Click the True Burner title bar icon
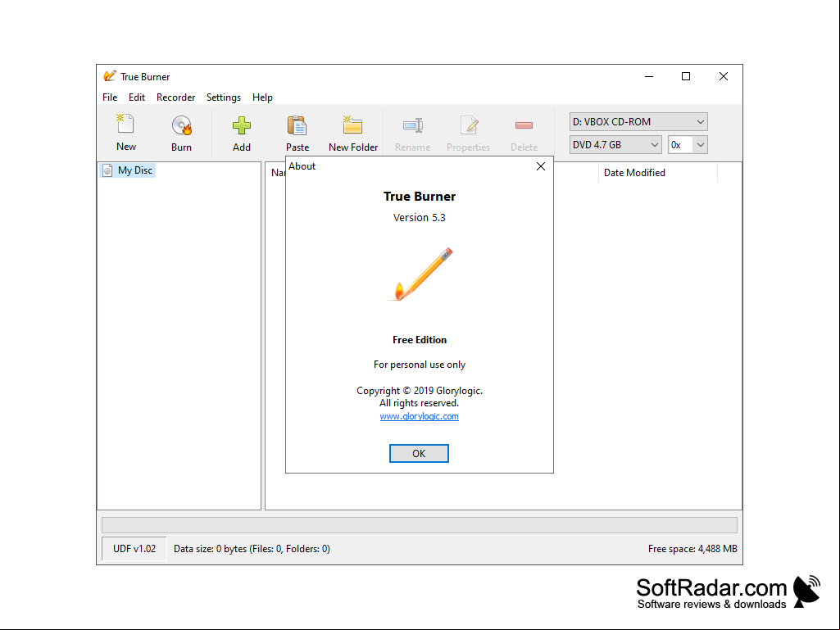The width and height of the screenshot is (840, 630). coord(110,76)
